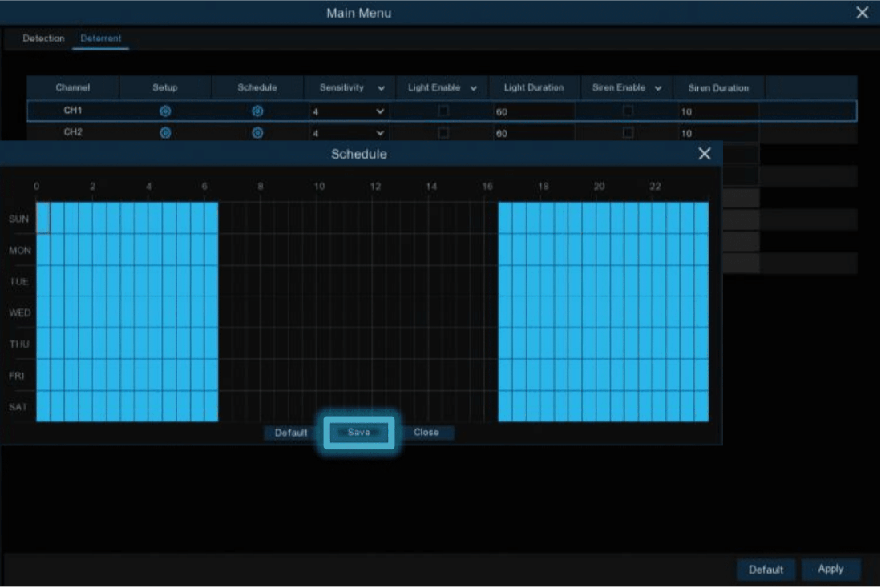Select the SUN first time slot cell

[43, 218]
